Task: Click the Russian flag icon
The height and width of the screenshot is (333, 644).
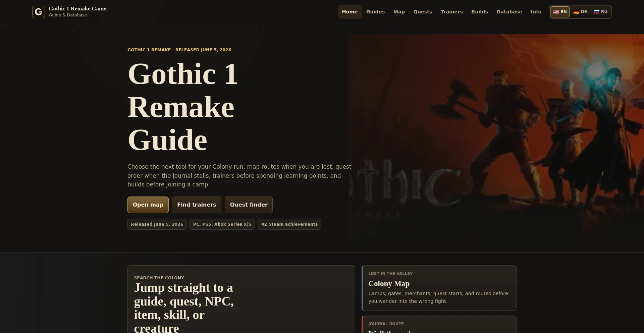Action: pyautogui.click(x=596, y=12)
